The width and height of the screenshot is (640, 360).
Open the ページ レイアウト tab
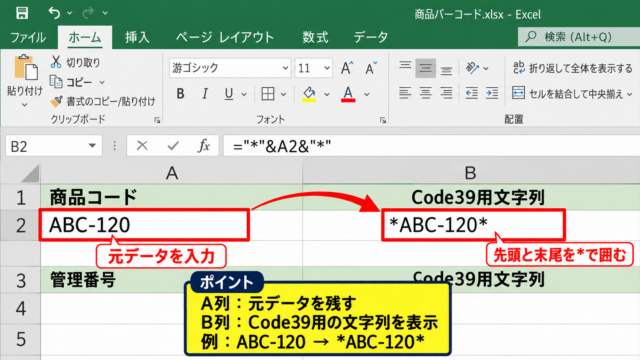[x=225, y=38]
